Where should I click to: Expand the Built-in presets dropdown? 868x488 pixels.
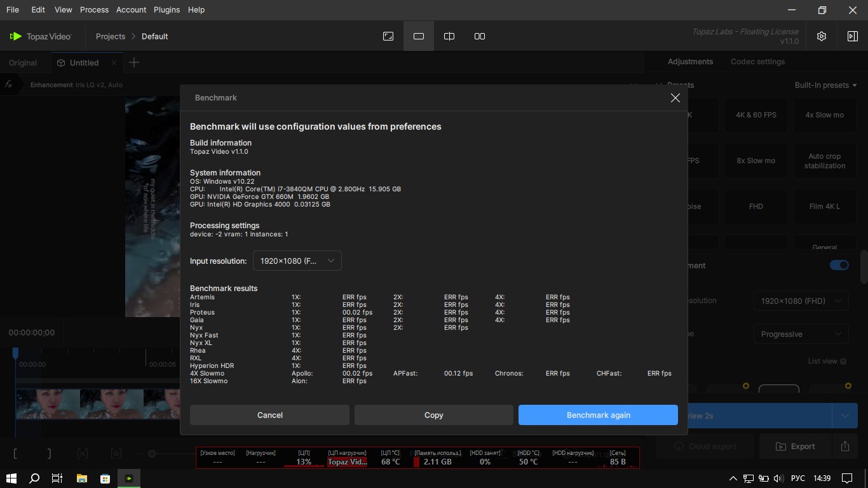pos(825,85)
